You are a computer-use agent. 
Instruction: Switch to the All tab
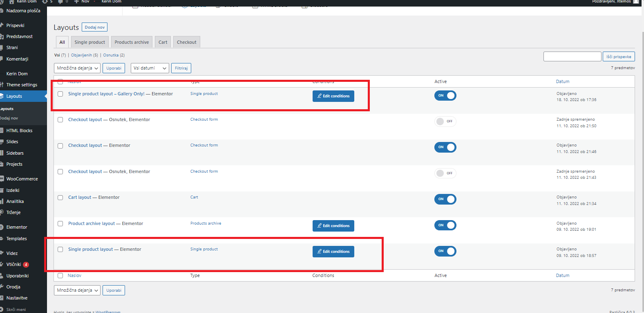(x=62, y=42)
